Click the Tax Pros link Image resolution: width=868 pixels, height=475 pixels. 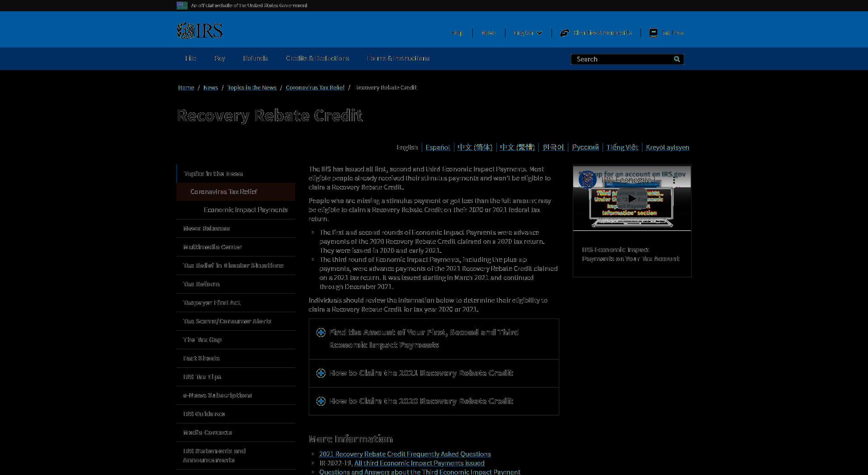point(672,33)
